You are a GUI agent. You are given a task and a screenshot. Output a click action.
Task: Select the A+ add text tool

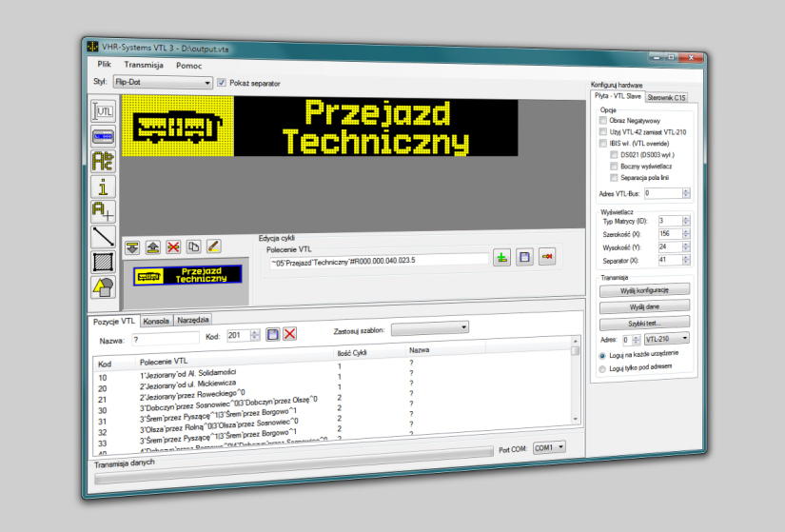[x=104, y=211]
